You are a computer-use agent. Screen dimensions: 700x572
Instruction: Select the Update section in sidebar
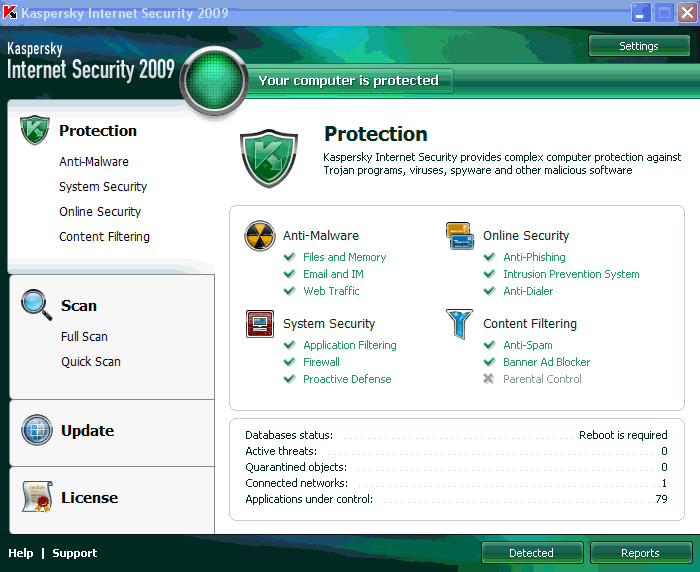[x=88, y=430]
